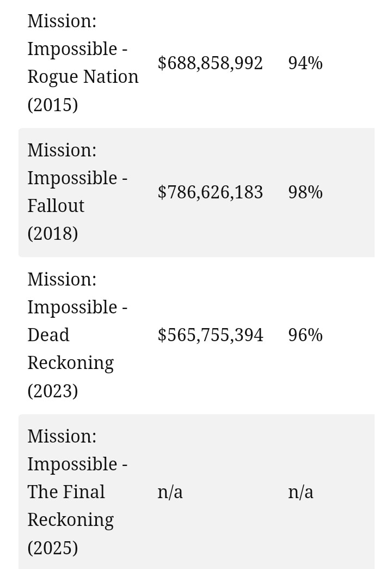Click the year (2015) under Rogue Nation

(x=53, y=105)
